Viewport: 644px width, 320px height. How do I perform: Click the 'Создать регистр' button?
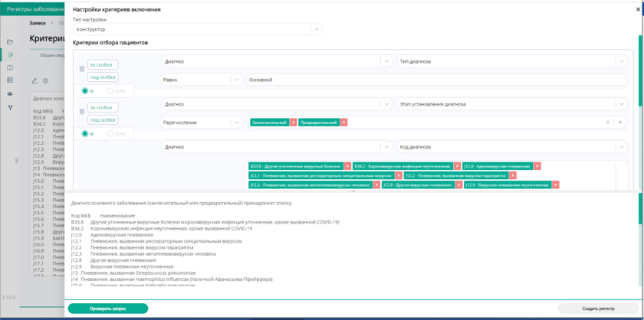597,309
